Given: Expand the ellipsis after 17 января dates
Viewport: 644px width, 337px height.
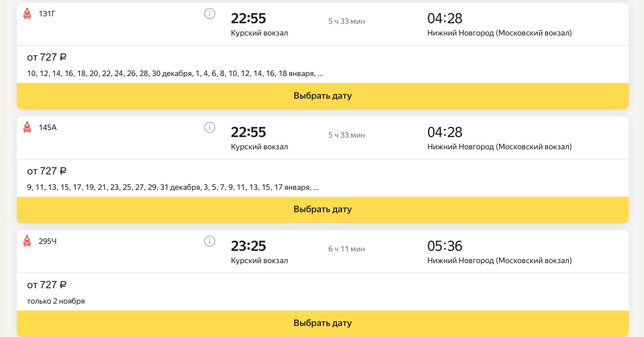Looking at the screenshot, I should (316, 188).
